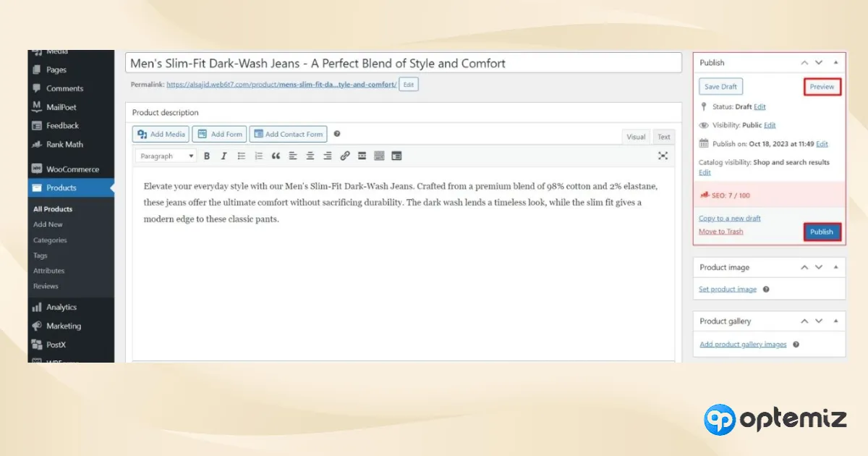This screenshot has height=456, width=868.
Task: Move Publish panel up
Action: pyautogui.click(x=804, y=63)
